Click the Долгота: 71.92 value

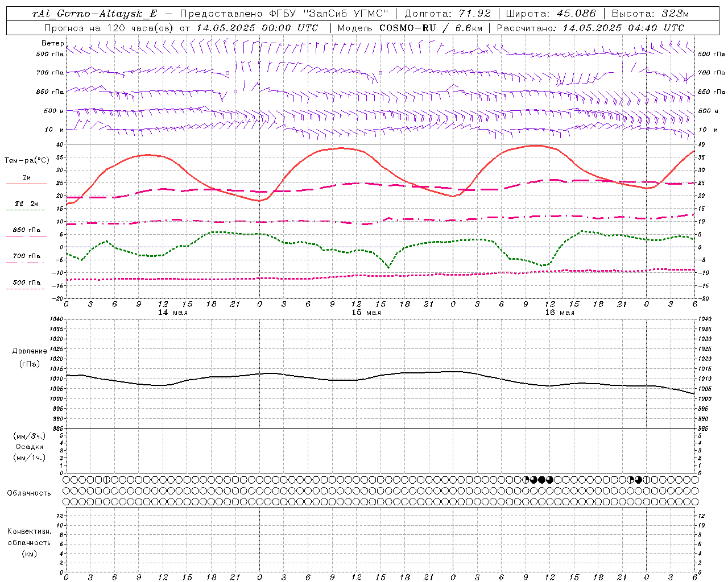[448, 14]
